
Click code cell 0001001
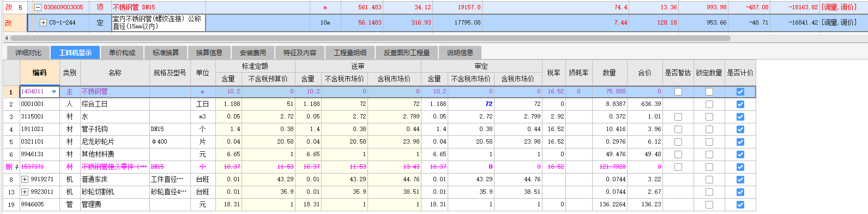pos(39,104)
